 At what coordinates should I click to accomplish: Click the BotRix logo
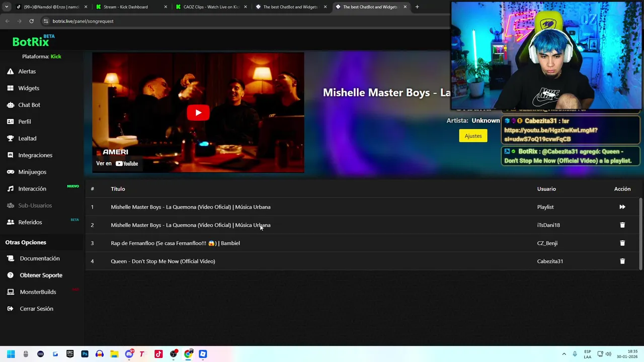coord(33,41)
